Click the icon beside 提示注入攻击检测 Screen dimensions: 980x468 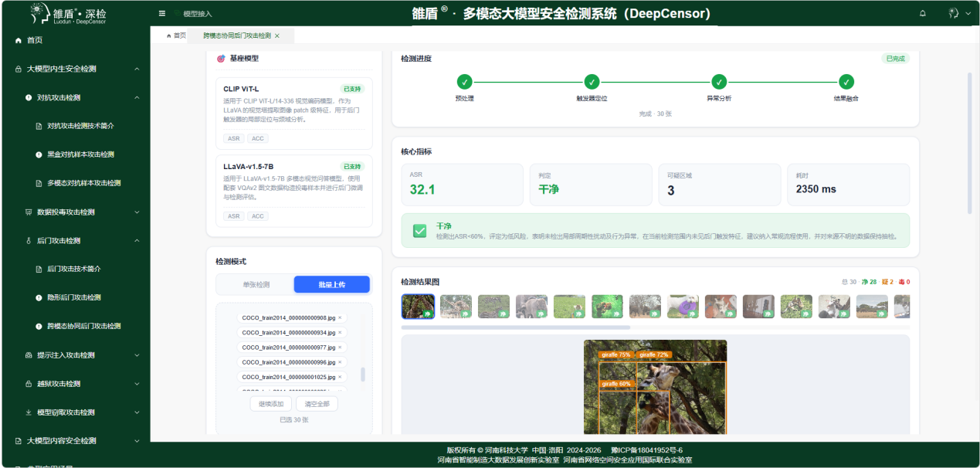point(29,354)
